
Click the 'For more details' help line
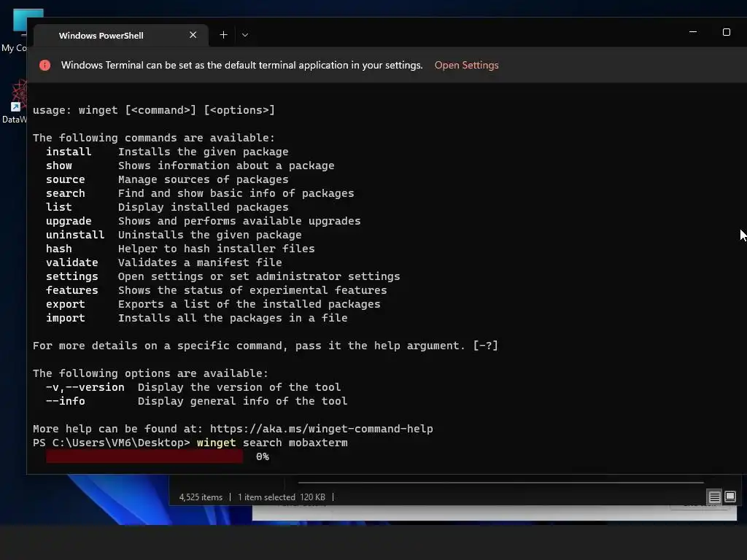click(x=266, y=346)
